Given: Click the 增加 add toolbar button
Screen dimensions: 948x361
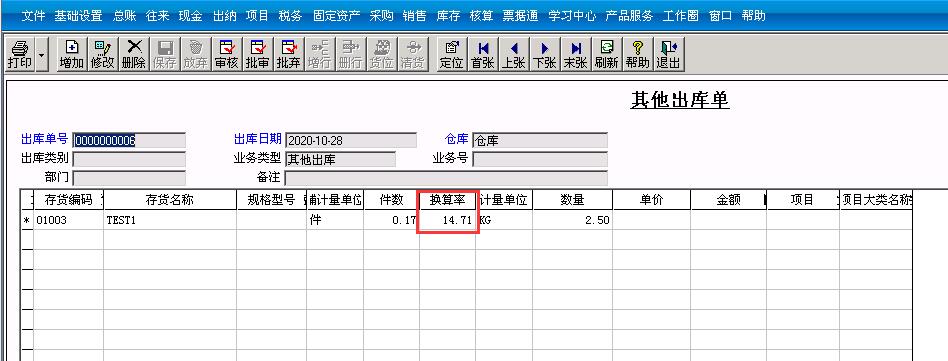Looking at the screenshot, I should [71, 54].
